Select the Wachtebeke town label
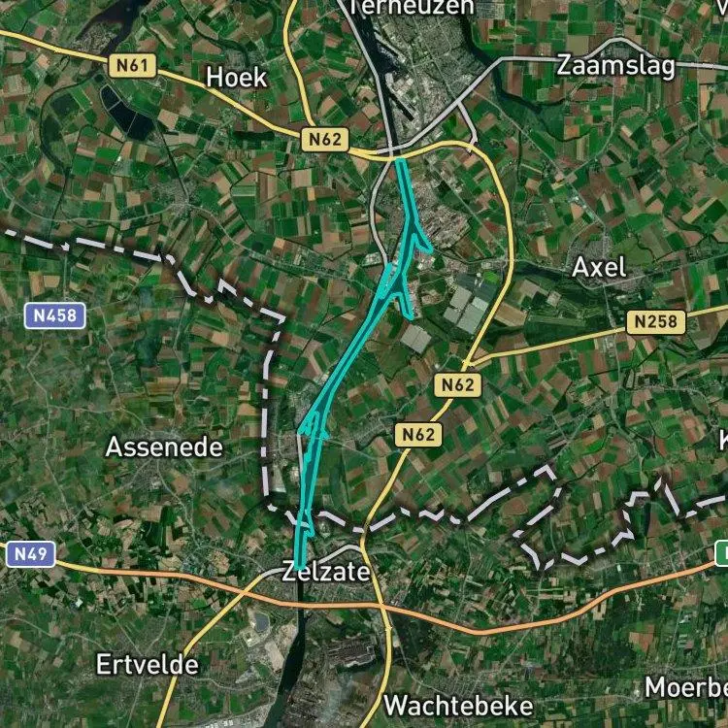The image size is (728, 728). coord(459,707)
